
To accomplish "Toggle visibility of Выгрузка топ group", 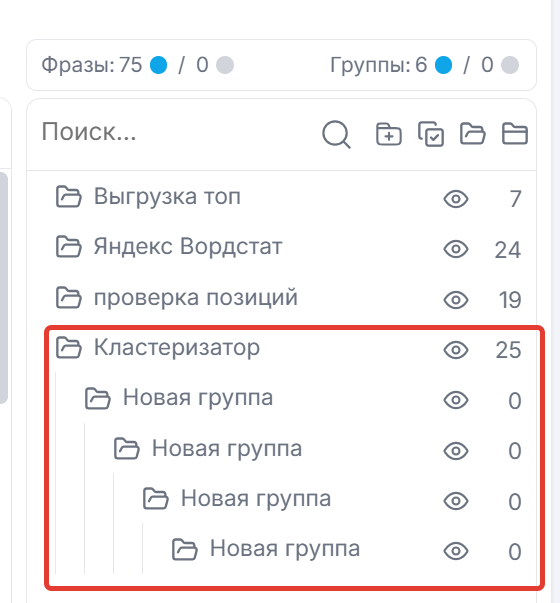I will 456,199.
